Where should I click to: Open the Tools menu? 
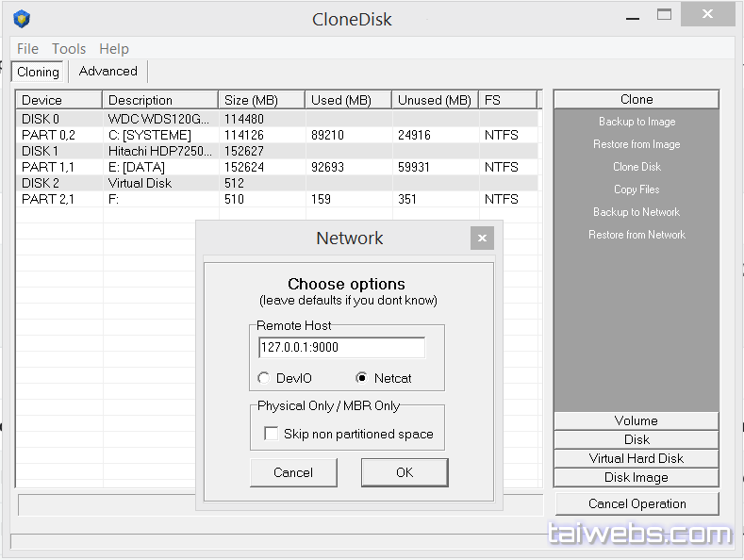[x=69, y=49]
